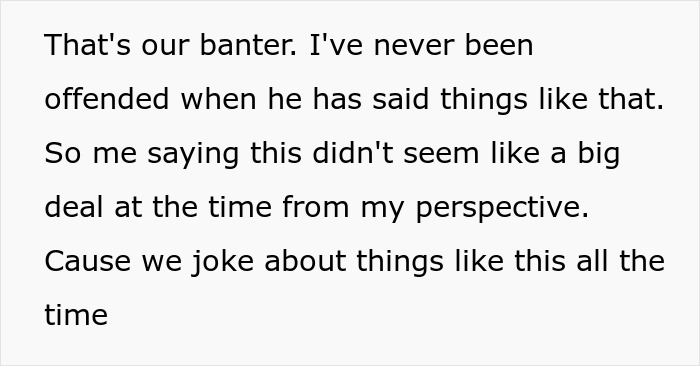Select the word "never"
The width and height of the screenshot is (700, 366).
pos(414,46)
